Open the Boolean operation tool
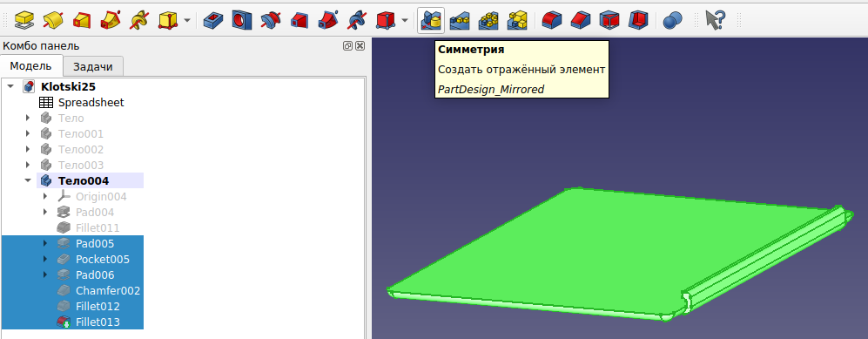The width and height of the screenshot is (868, 339). 672,21
